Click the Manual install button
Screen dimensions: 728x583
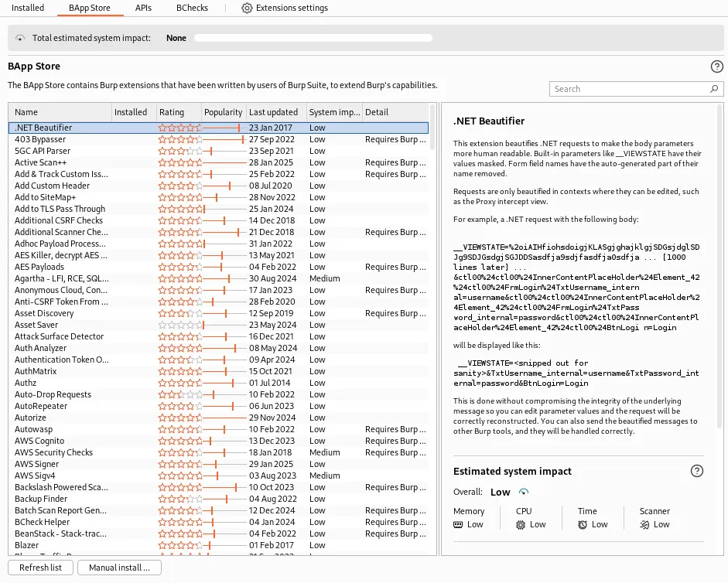pyautogui.click(x=119, y=568)
